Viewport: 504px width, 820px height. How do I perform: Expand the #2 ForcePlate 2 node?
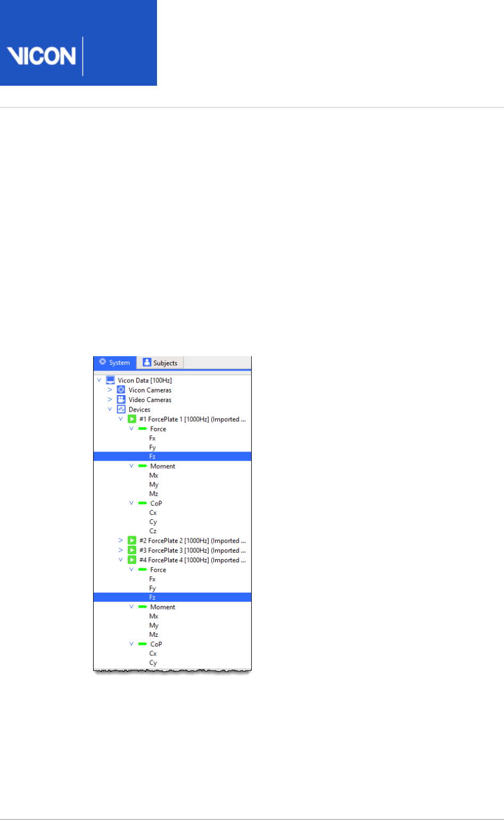[120, 540]
